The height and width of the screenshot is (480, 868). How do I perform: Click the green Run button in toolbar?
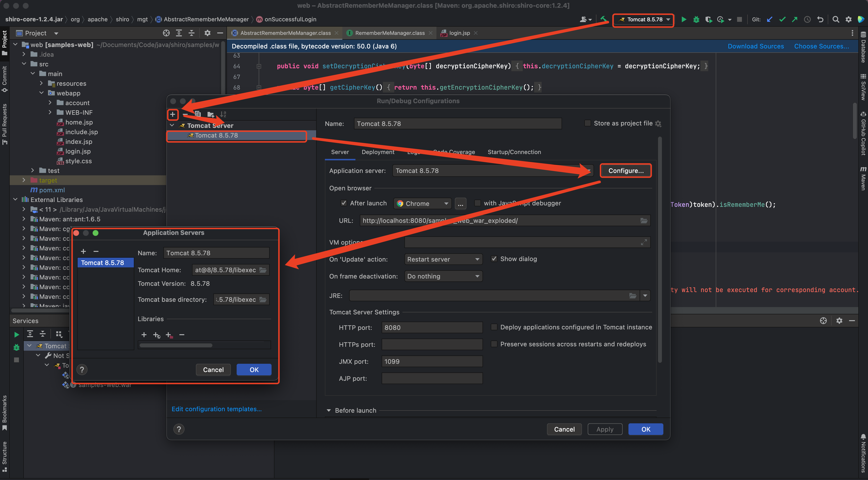point(684,20)
